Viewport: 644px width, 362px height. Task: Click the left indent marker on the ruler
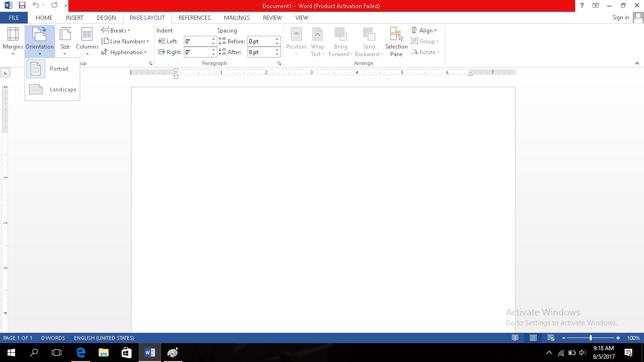176,76
